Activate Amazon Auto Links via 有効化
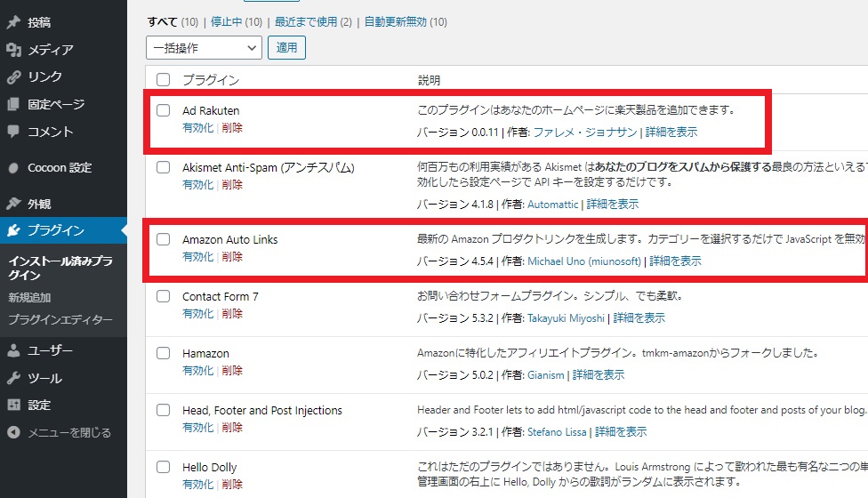868x498 pixels. pos(197,257)
